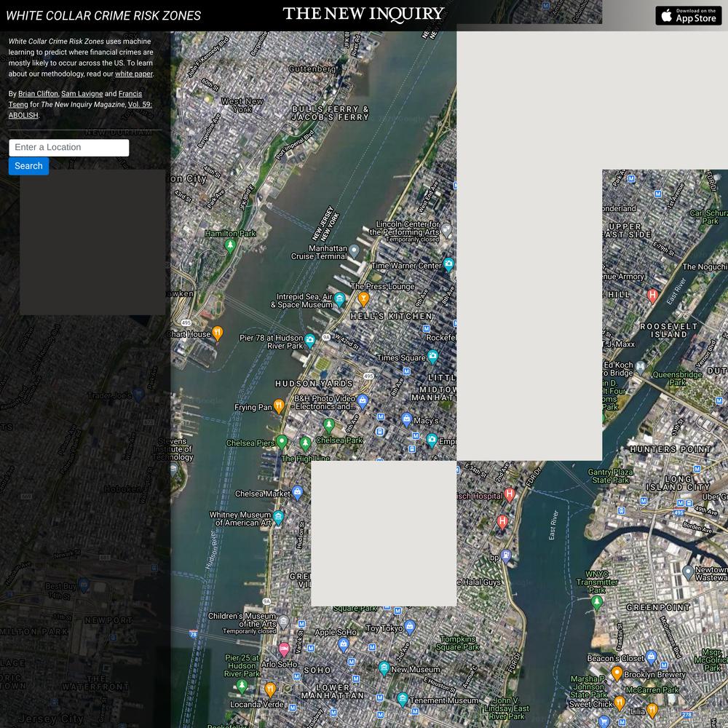The image size is (728, 728).
Task: Open the Chelsea Piers green marker
Action: pos(282,442)
